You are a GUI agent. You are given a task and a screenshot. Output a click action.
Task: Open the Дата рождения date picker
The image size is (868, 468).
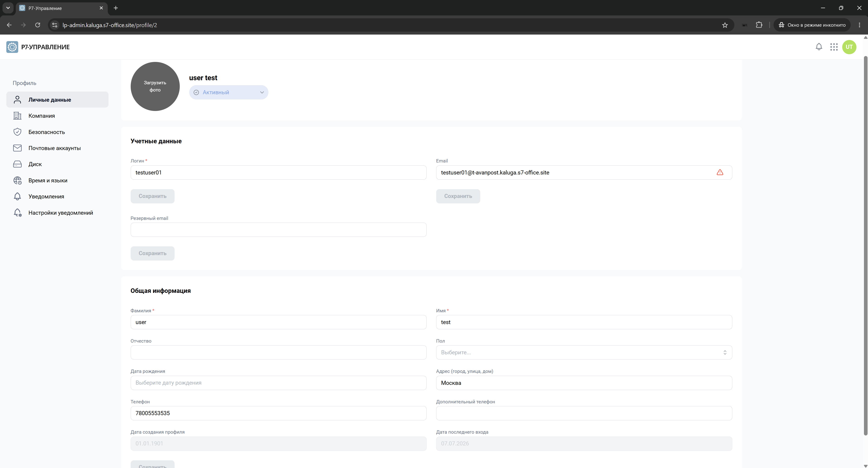pos(278,383)
